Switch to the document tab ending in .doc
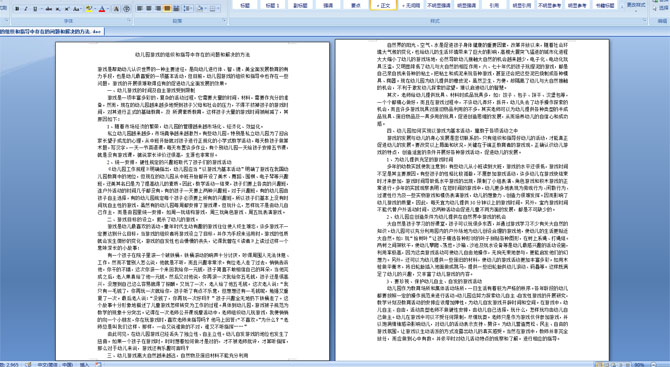 coord(52,32)
